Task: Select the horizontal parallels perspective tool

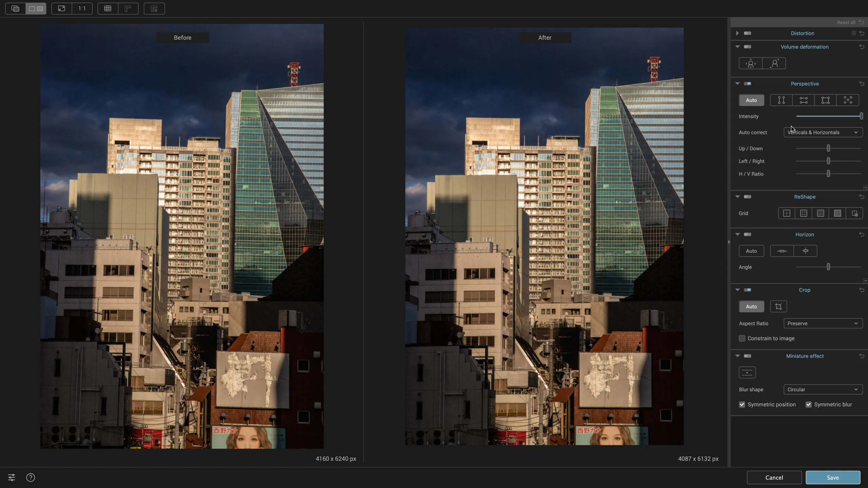Action: pyautogui.click(x=804, y=100)
